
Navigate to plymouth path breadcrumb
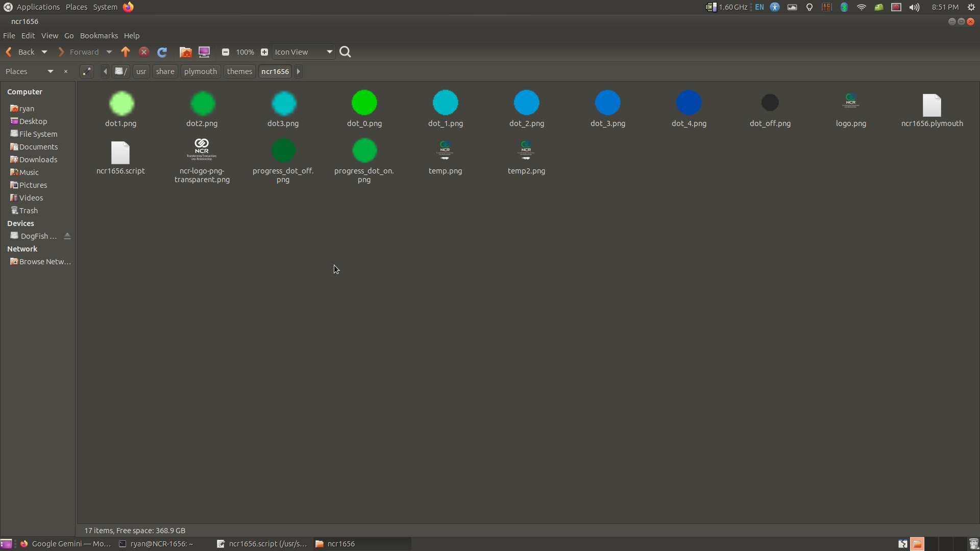click(x=200, y=71)
